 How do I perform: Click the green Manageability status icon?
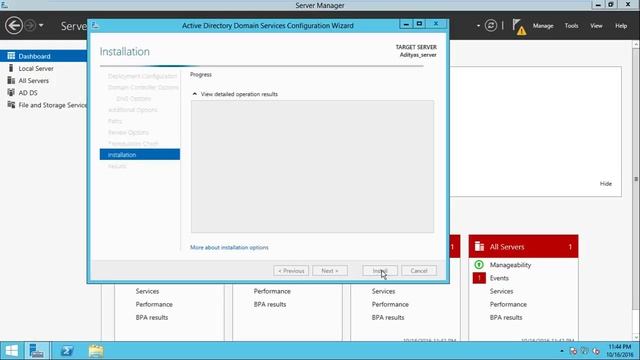click(x=479, y=265)
